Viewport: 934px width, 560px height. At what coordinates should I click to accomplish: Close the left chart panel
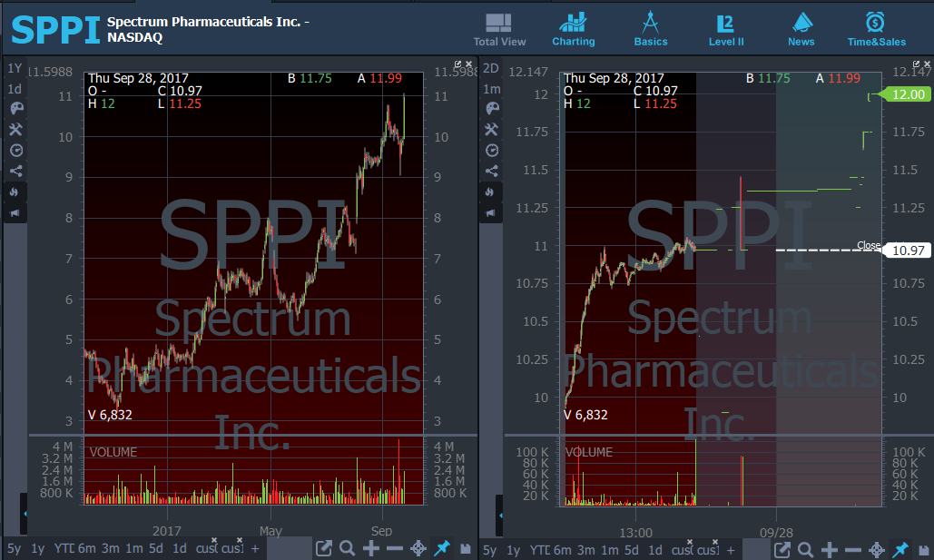tap(468, 64)
